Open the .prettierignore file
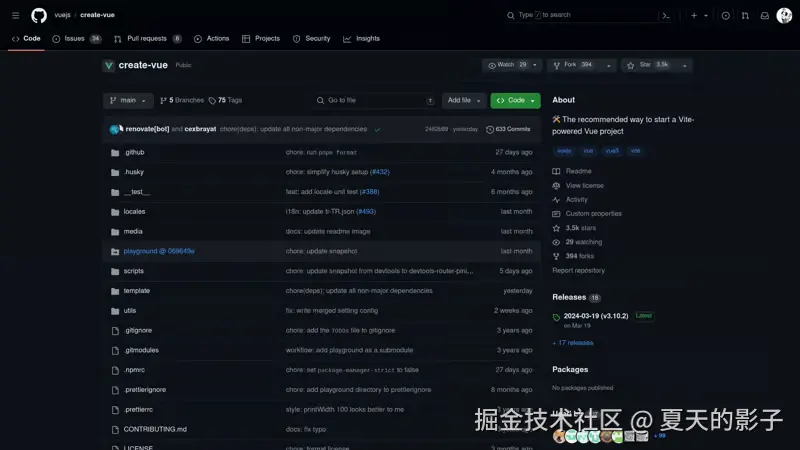800x450 pixels. 145,390
